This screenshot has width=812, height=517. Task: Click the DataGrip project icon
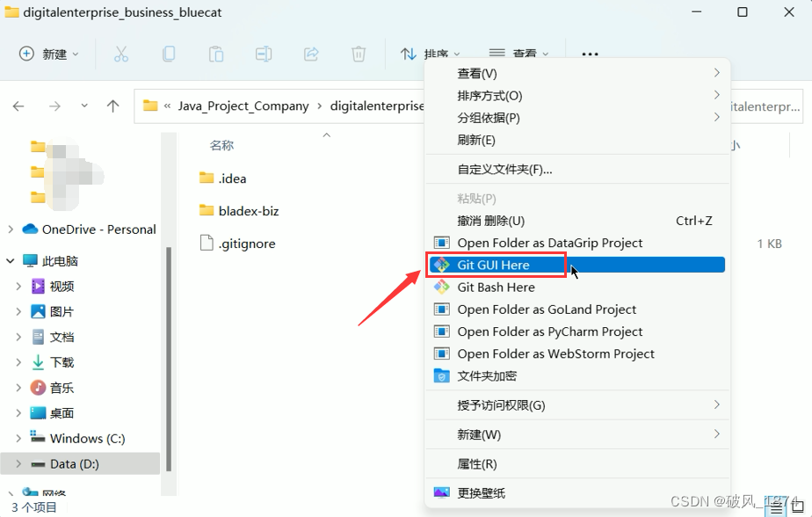tap(442, 243)
